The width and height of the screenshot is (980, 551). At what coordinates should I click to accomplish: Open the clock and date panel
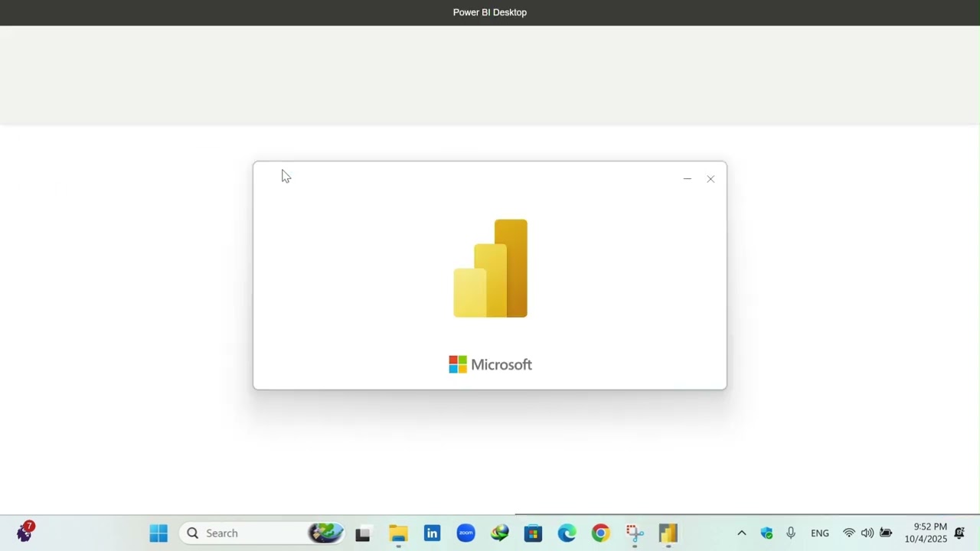[x=926, y=533]
